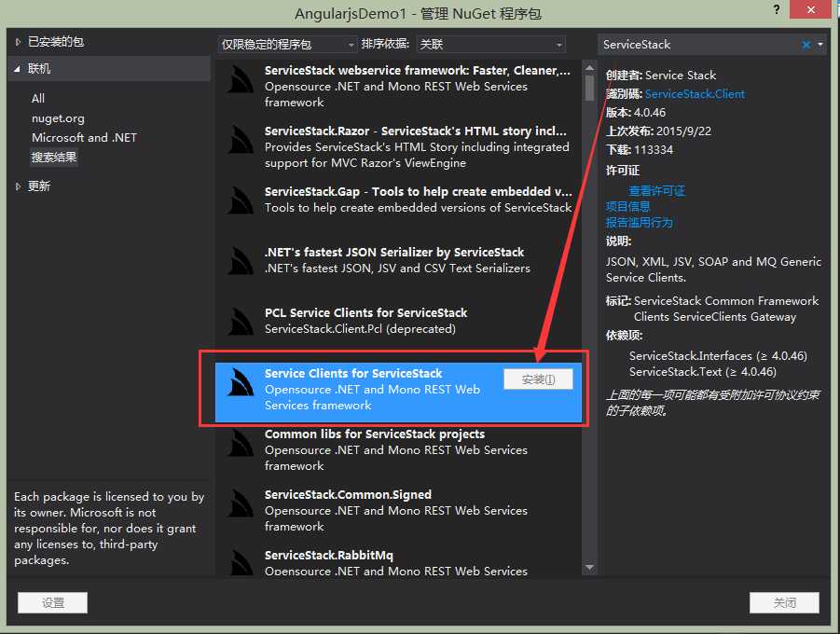Select Common libs for ServiceStack projects title
The width and height of the screenshot is (840, 634).
pyautogui.click(x=375, y=434)
